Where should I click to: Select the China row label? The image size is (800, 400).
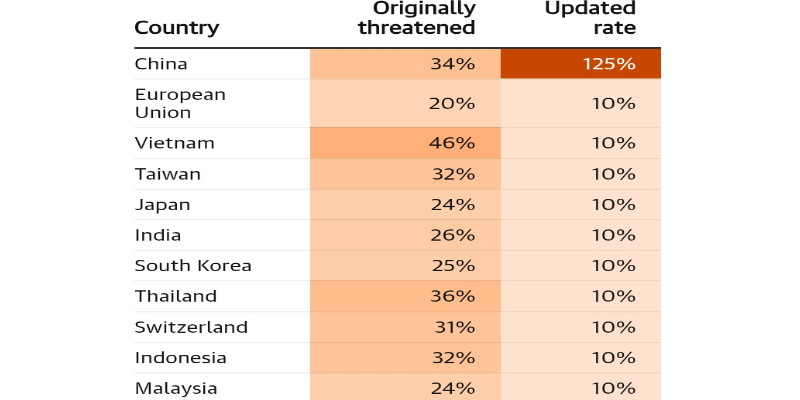point(161,64)
